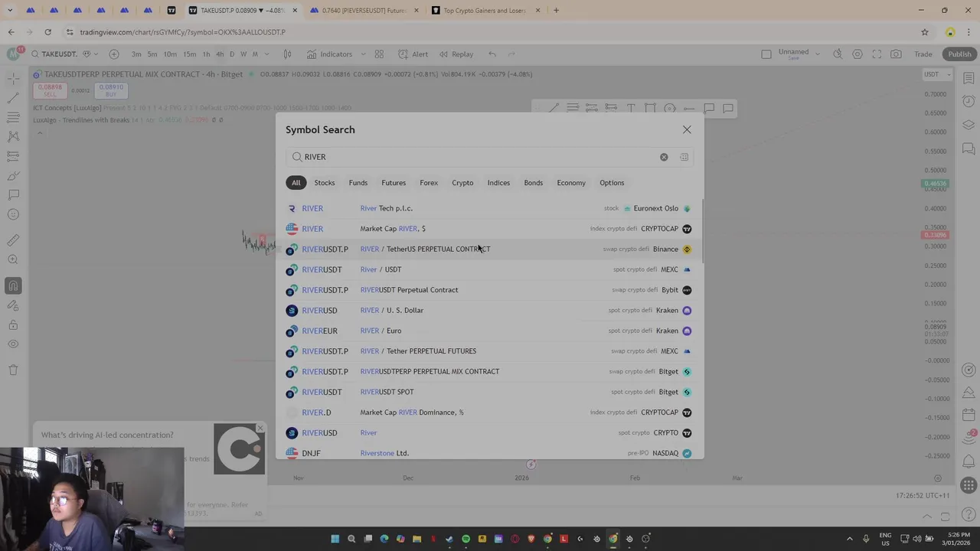Image resolution: width=980 pixels, height=551 pixels.
Task: Select the Indices filter tab
Action: pyautogui.click(x=498, y=183)
